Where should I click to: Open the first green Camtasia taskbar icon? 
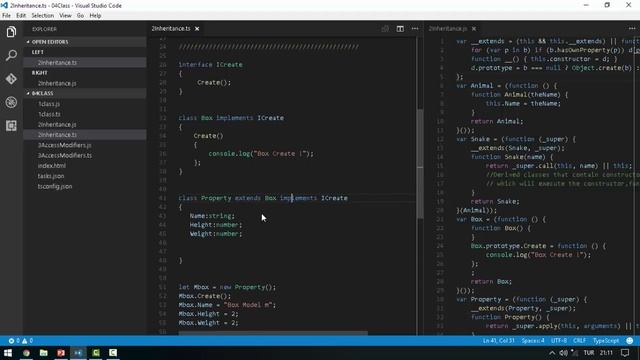(x=96, y=353)
